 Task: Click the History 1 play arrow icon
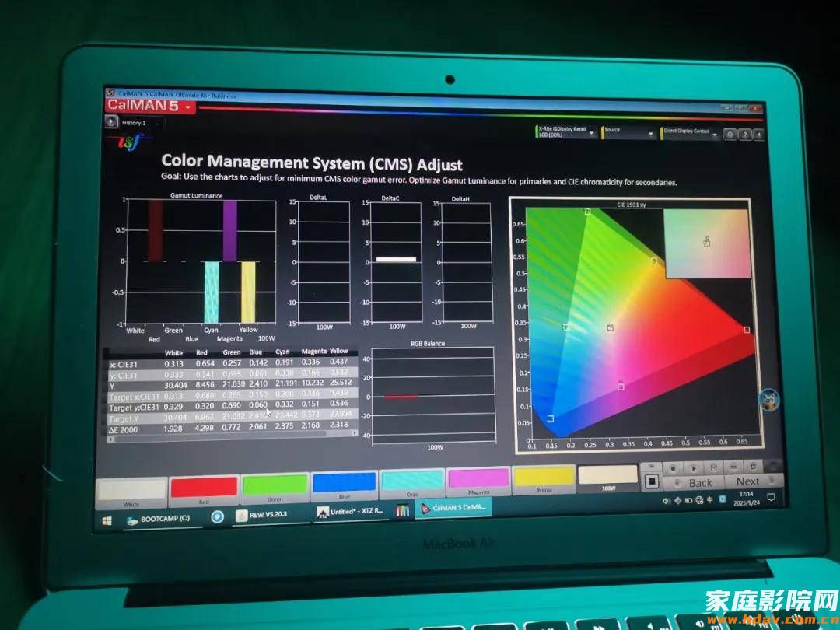(111, 121)
